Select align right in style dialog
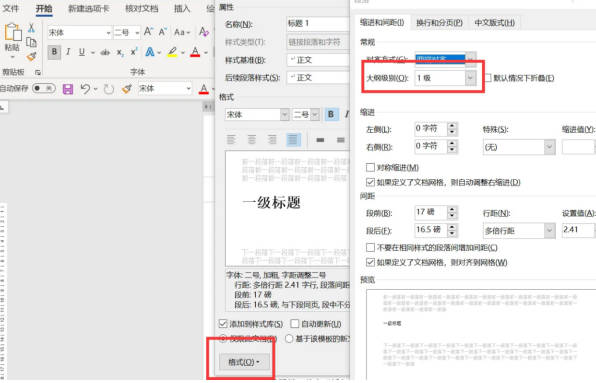Viewport: 596px width, 383px height. (272, 140)
